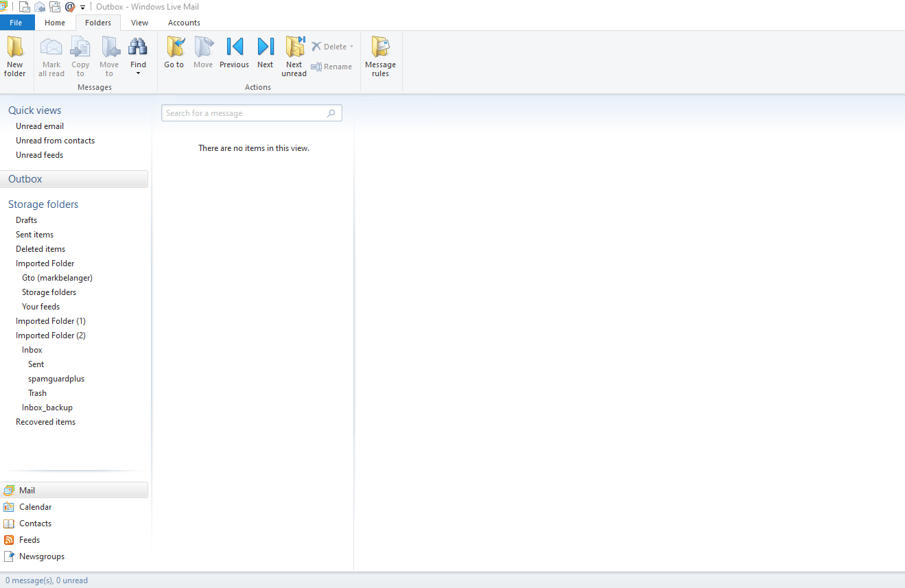Open the Inbox under Imported Folder (2)
The image size is (905, 588).
click(x=32, y=350)
